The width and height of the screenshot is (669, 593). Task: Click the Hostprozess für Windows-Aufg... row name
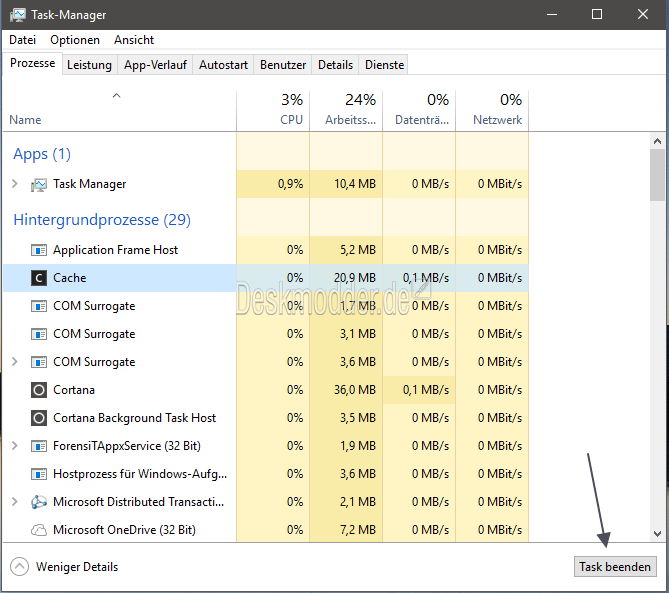(140, 474)
